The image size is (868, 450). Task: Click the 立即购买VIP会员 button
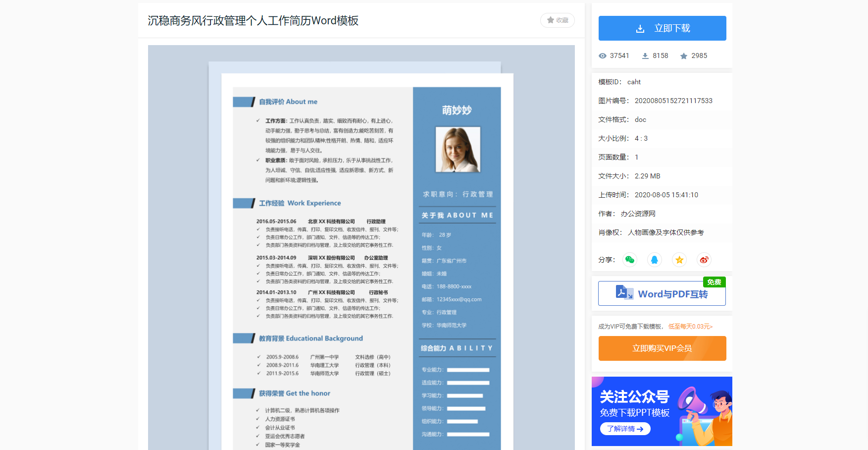[x=662, y=348]
